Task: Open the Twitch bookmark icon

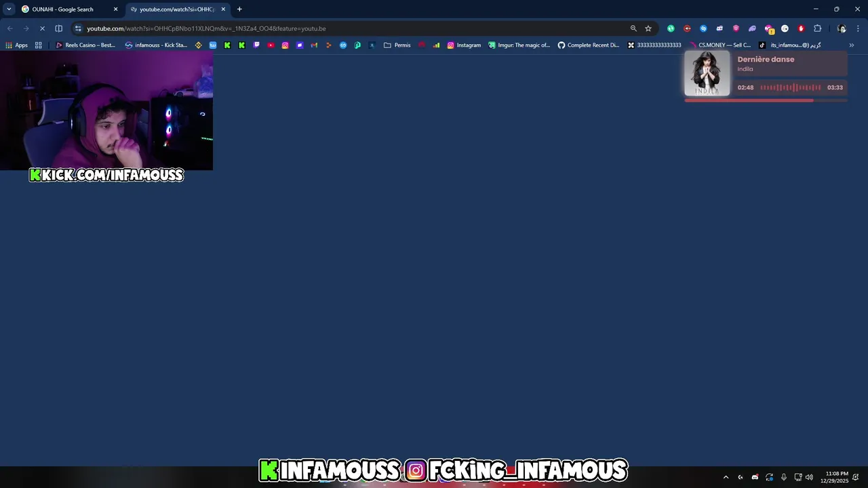Action: point(256,45)
